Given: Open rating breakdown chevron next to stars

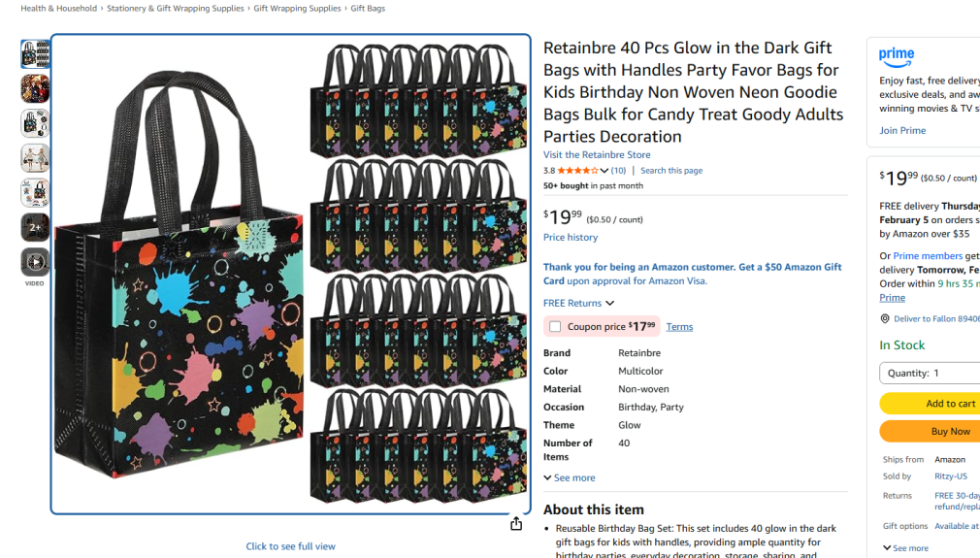Looking at the screenshot, I should pos(604,171).
